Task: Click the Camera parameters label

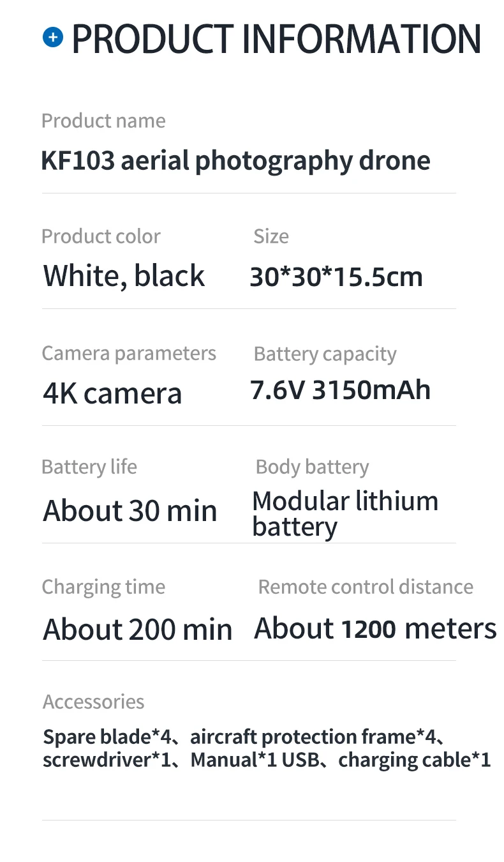Action: tap(129, 354)
